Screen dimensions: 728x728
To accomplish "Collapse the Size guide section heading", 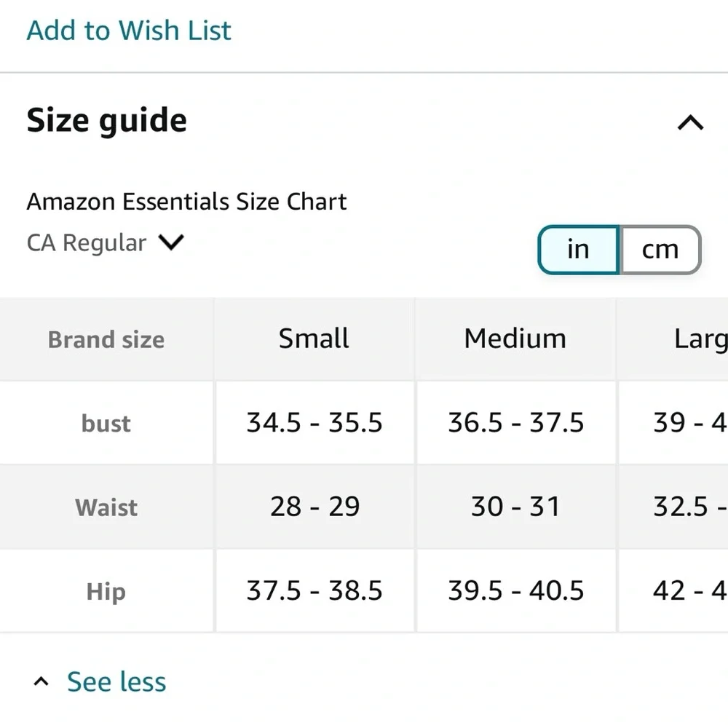I will [107, 120].
